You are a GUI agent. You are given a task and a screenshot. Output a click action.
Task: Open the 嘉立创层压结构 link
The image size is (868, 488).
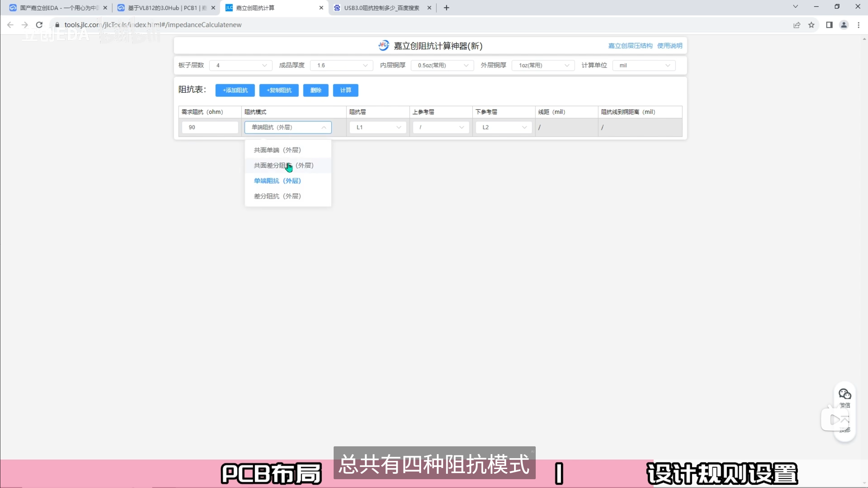pos(630,46)
